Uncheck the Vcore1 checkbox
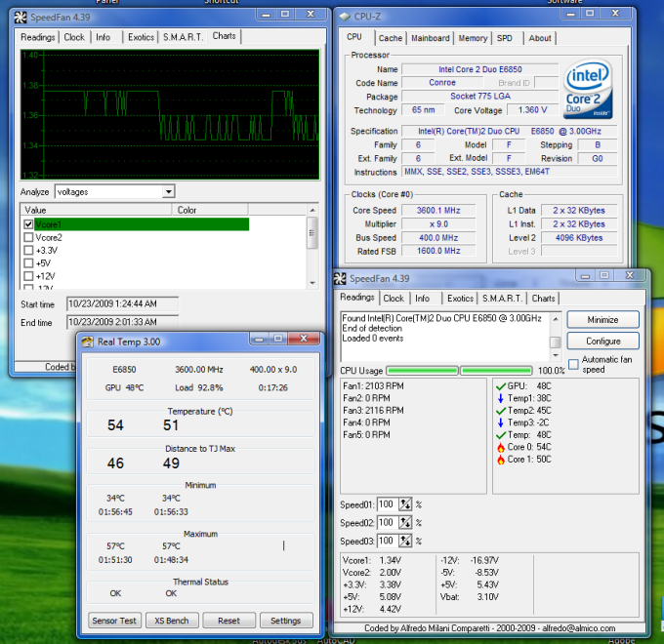 [x=28, y=224]
